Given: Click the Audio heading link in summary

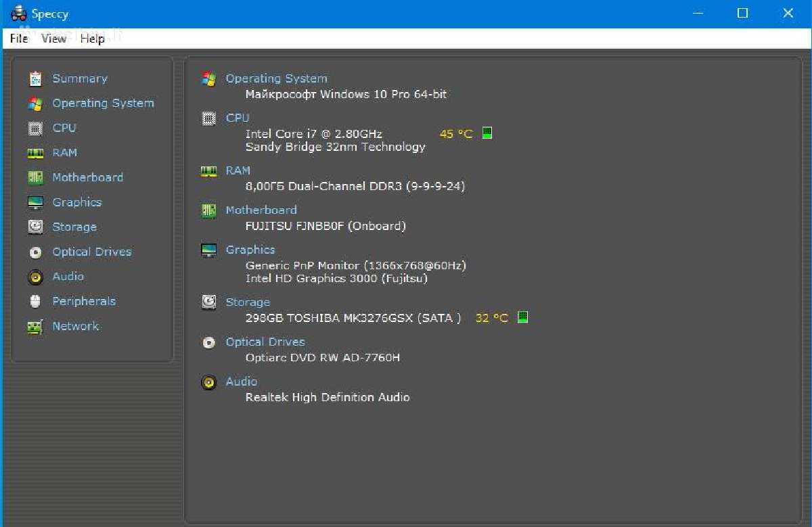Looking at the screenshot, I should (x=242, y=382).
